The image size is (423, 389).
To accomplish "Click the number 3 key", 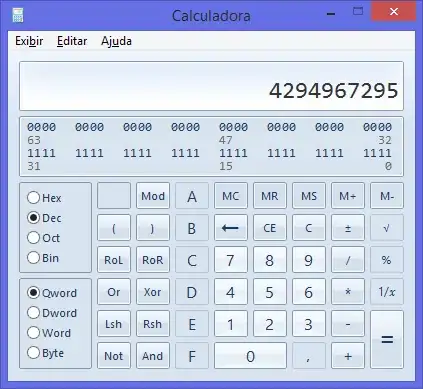I will pos(309,324).
